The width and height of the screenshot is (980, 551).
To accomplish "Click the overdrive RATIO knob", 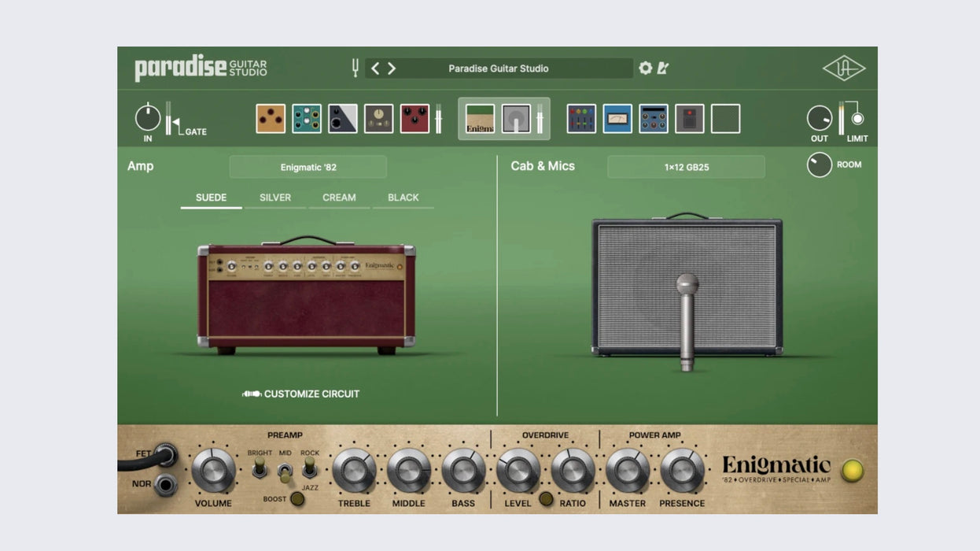I will [573, 471].
